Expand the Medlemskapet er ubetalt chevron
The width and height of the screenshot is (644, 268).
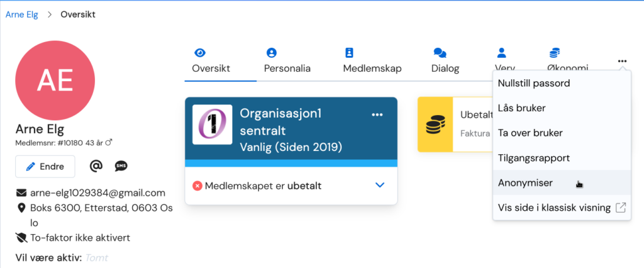(380, 186)
